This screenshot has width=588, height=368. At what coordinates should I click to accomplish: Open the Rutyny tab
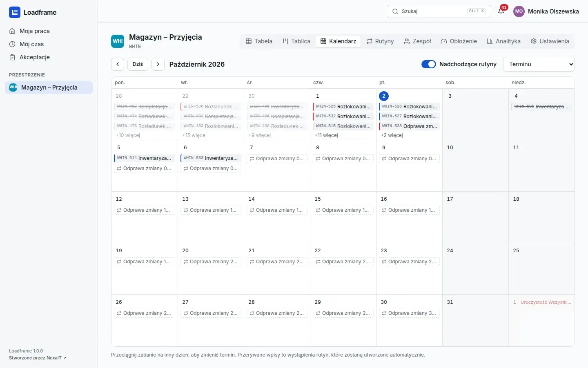pos(380,41)
